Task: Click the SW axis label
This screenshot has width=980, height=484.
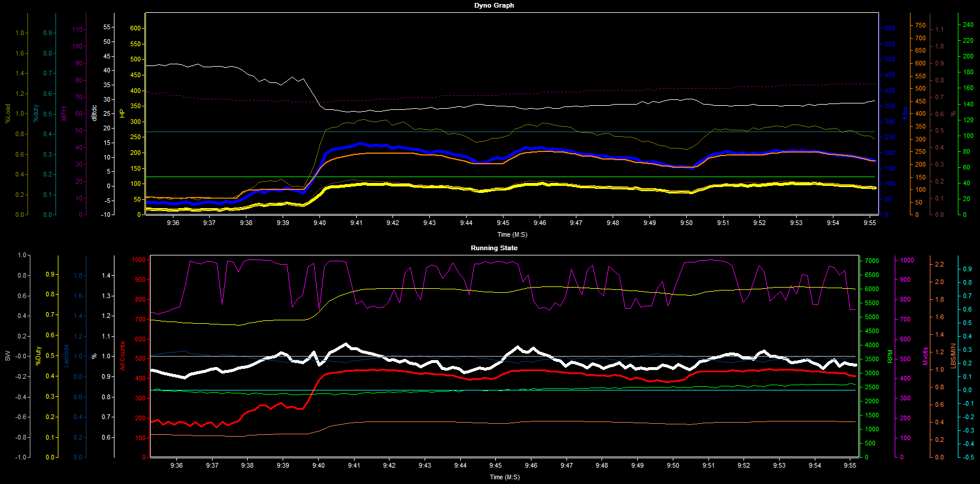Action: point(8,356)
